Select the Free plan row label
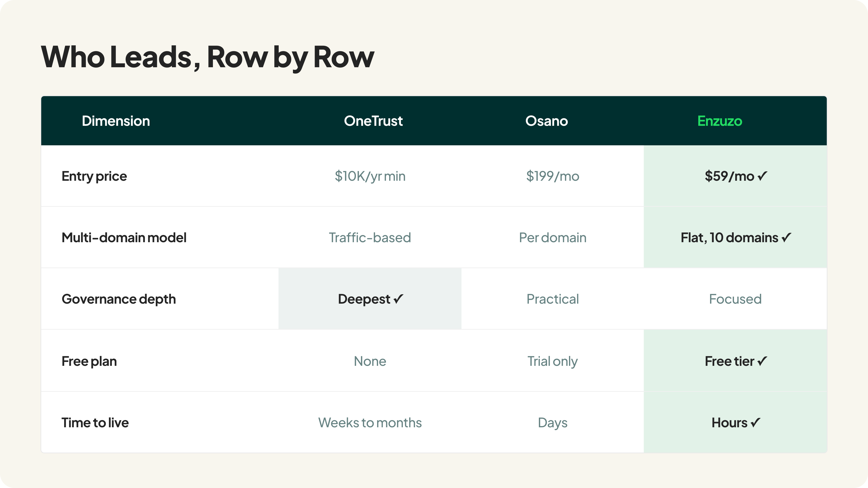The width and height of the screenshot is (868, 488). (x=89, y=361)
